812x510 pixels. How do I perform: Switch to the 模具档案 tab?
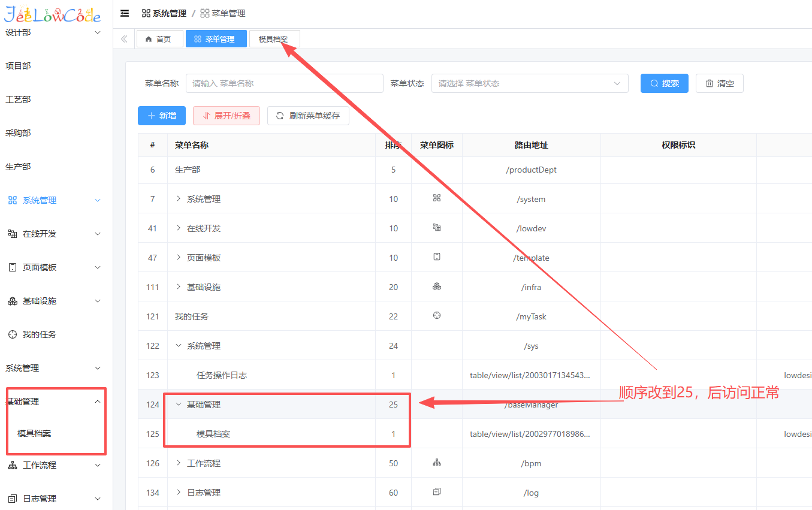click(x=274, y=39)
